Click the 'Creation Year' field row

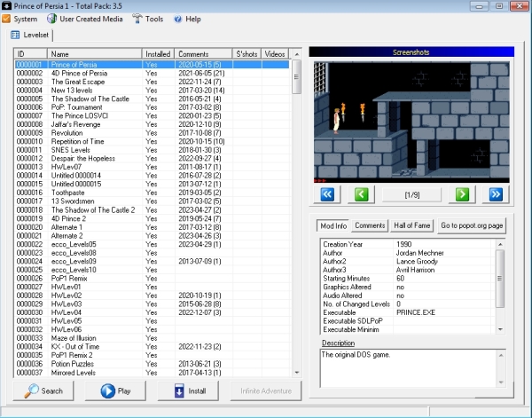408,244
